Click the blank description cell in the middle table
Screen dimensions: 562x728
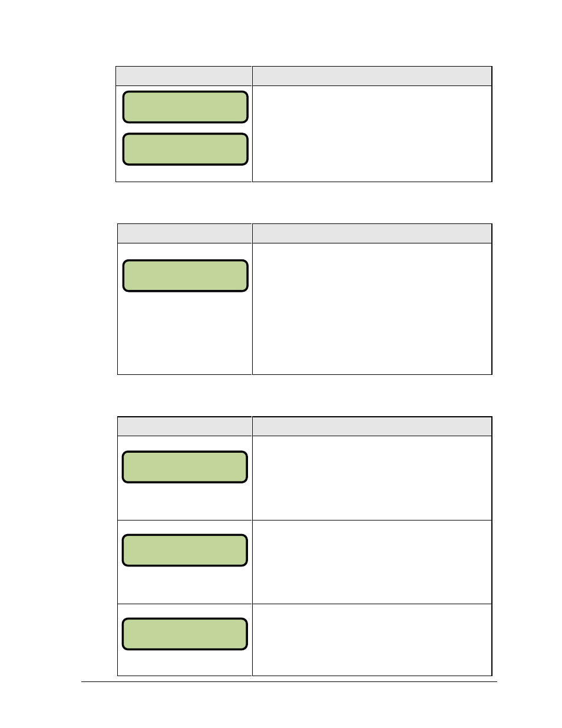[372, 309]
